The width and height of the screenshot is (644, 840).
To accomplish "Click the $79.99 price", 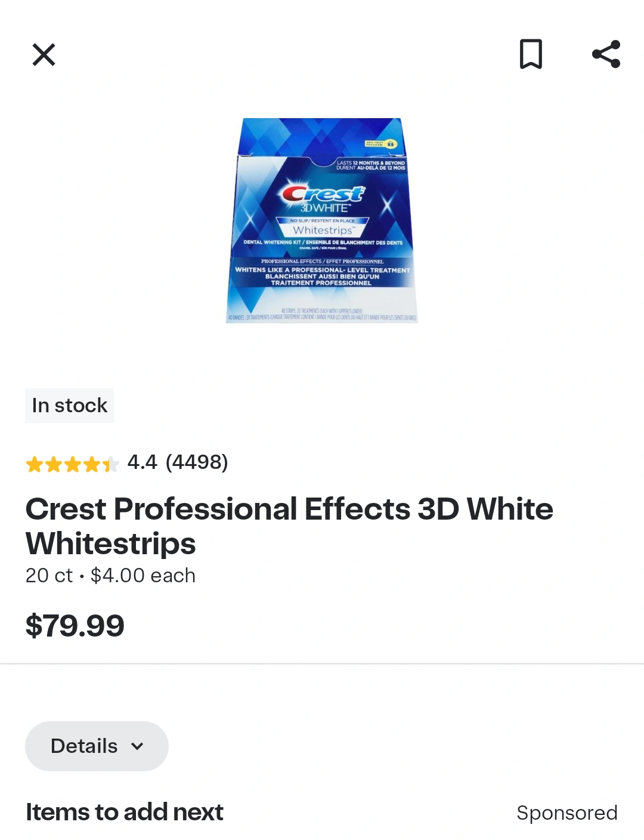I will click(x=75, y=626).
